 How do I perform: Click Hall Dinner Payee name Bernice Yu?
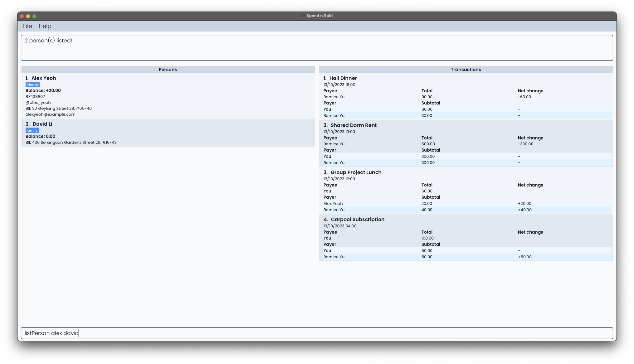click(334, 97)
